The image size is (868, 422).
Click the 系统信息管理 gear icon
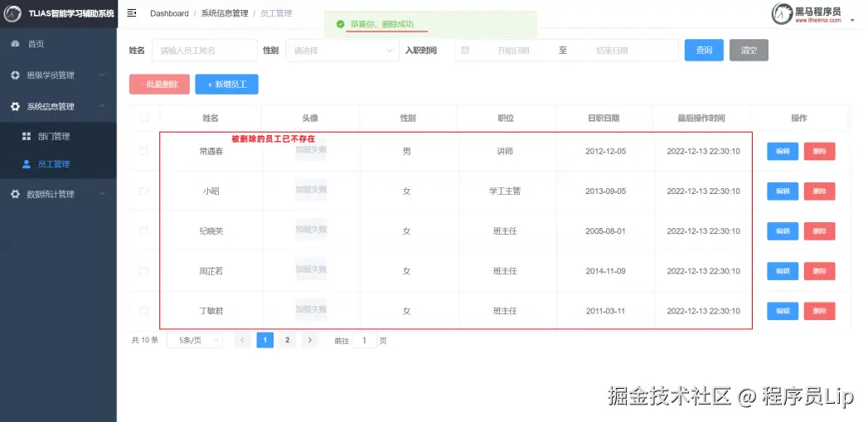click(x=16, y=106)
